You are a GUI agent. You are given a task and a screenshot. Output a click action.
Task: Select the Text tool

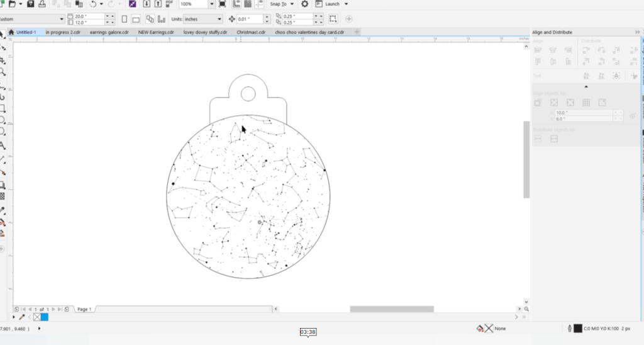point(3,145)
